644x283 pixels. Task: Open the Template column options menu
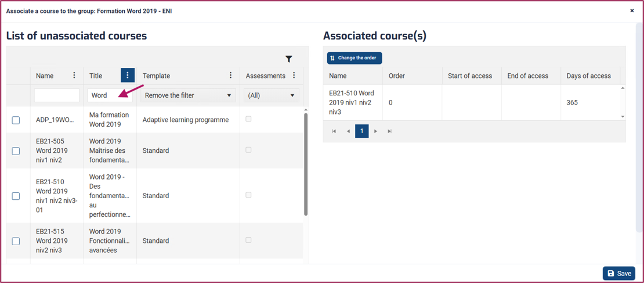[230, 76]
